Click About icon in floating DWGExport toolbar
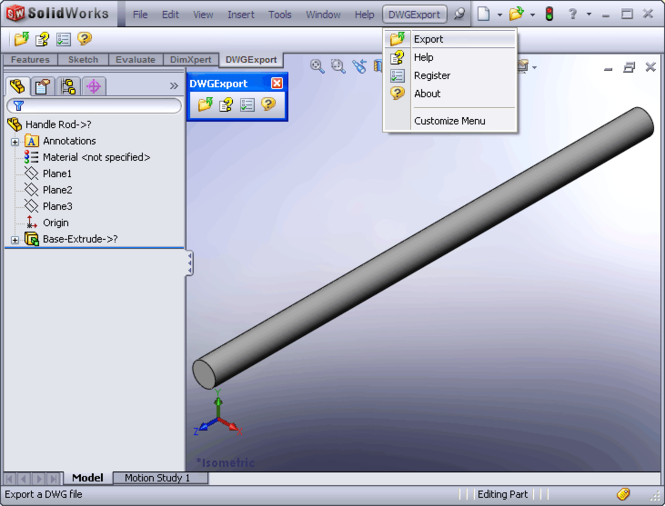 268,104
